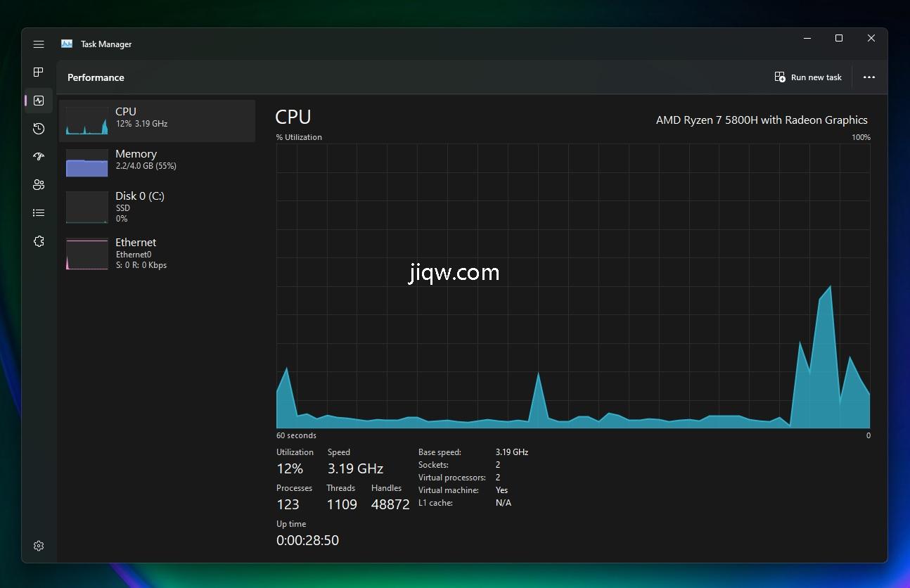Screen dimensions: 910x588
Task: Maximize the Task Manager window
Action: coord(838,39)
